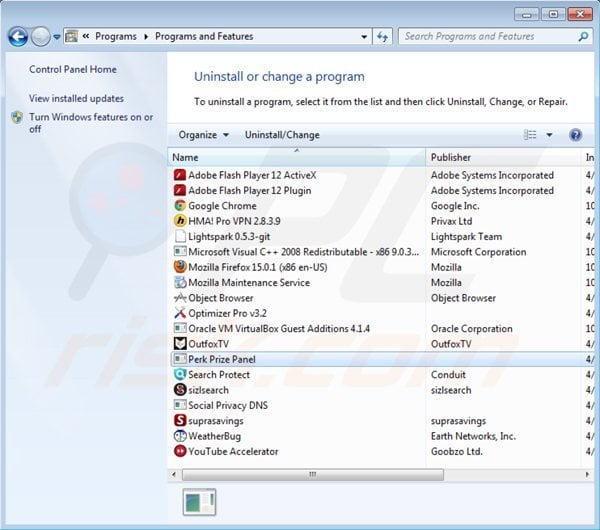The image size is (600, 530).
Task: Click the Perk Prize Panel icon
Action: click(180, 359)
